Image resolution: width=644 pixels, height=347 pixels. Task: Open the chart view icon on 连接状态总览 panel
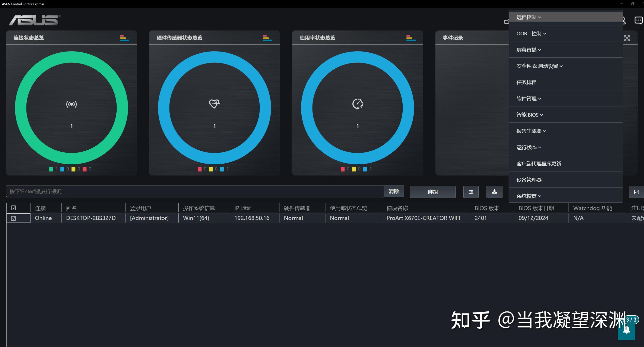pyautogui.click(x=124, y=38)
